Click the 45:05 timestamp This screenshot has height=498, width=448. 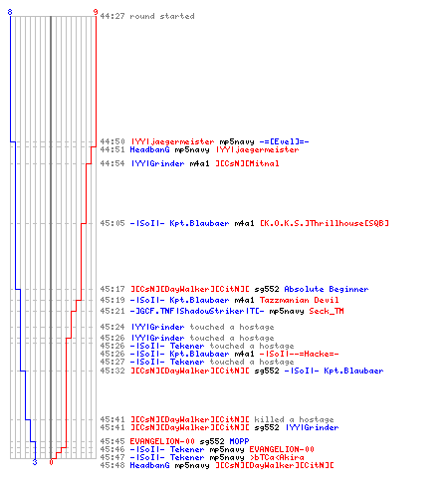(112, 223)
